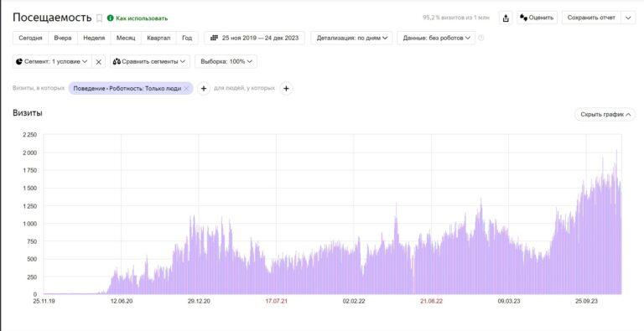The width and height of the screenshot is (644, 331).
Task: Click the export share icon
Action: [506, 18]
